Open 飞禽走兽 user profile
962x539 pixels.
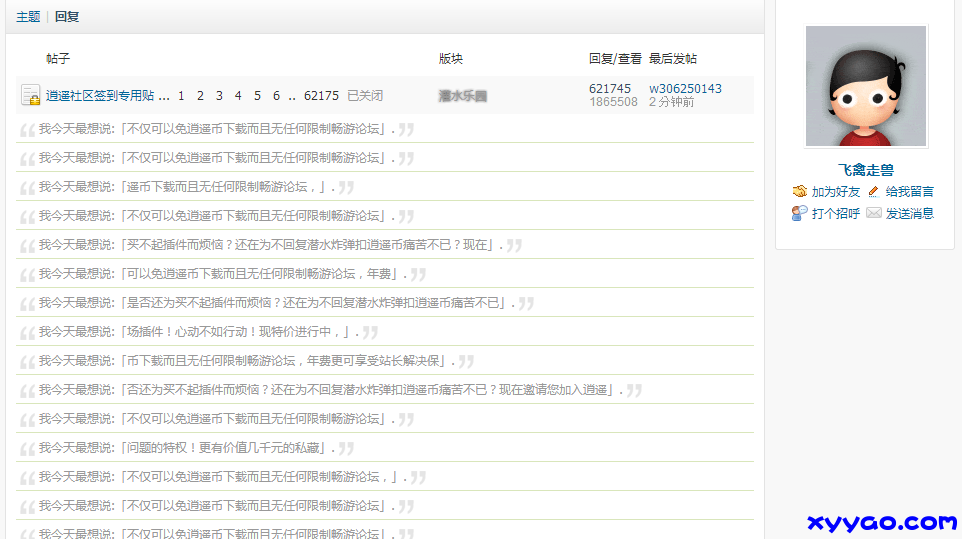(866, 170)
